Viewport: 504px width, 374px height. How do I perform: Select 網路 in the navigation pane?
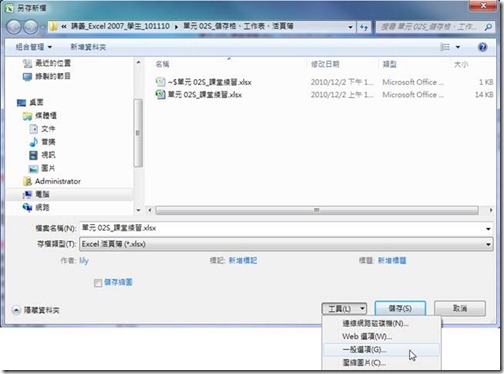tap(36, 208)
